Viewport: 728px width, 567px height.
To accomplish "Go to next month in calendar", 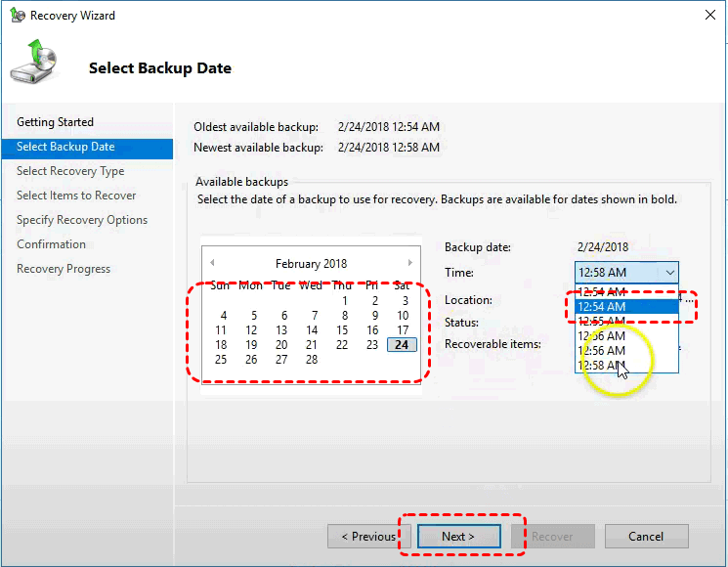I will [410, 263].
